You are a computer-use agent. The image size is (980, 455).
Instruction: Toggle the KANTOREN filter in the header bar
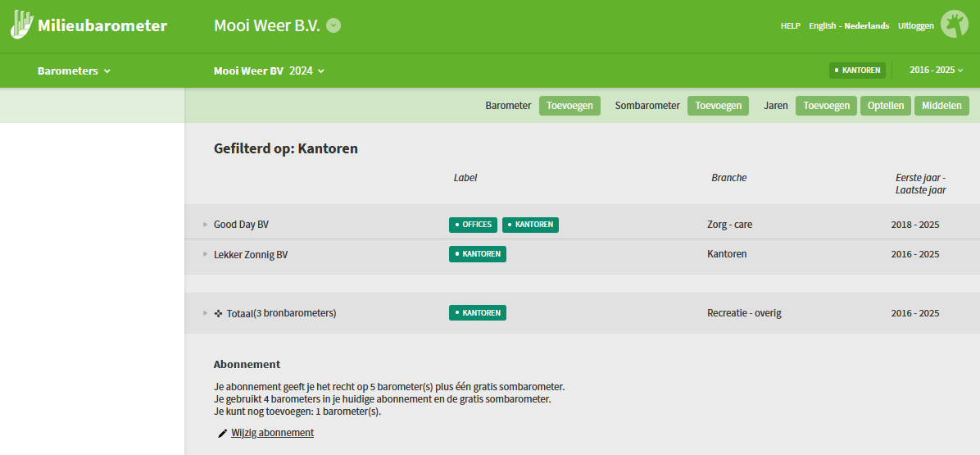[857, 71]
